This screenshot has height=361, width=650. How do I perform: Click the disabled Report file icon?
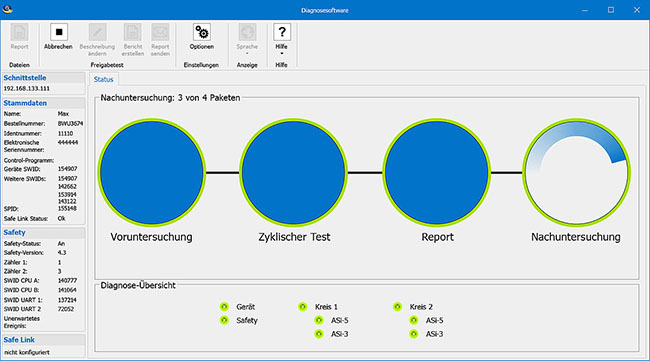[19, 32]
